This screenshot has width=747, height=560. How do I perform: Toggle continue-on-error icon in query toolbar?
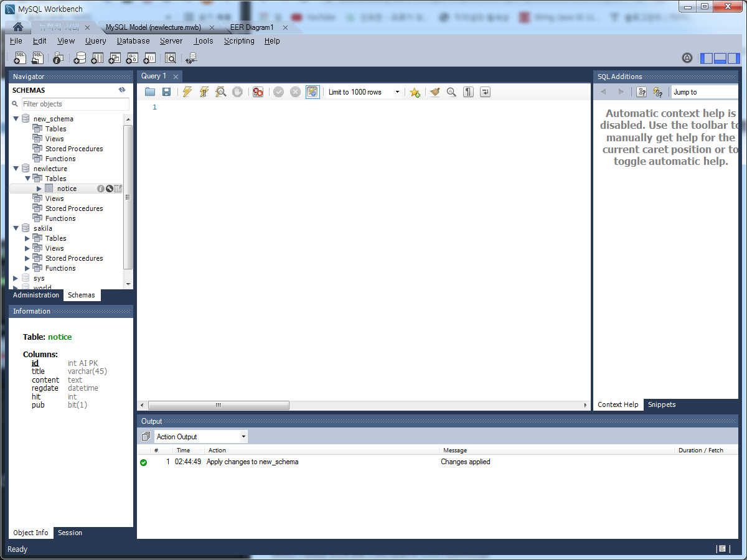coord(258,92)
